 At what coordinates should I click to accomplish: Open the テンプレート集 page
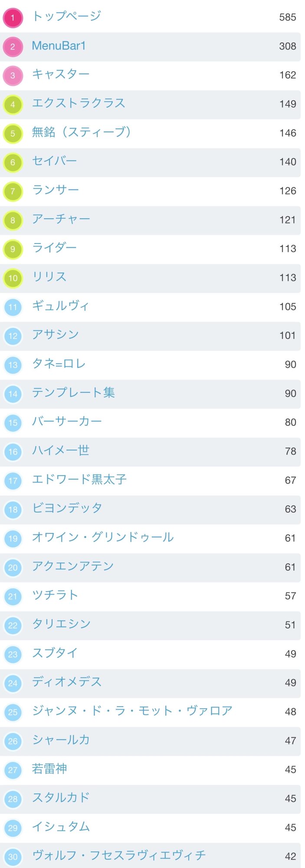pyautogui.click(x=73, y=393)
